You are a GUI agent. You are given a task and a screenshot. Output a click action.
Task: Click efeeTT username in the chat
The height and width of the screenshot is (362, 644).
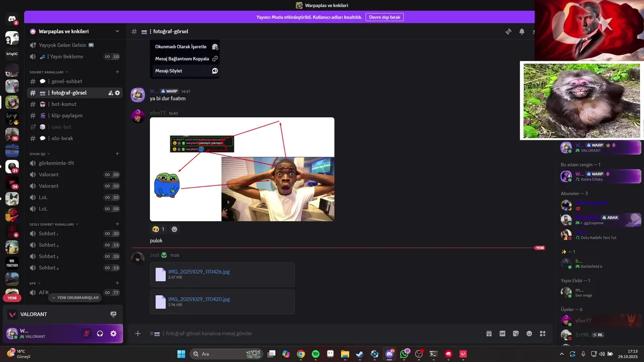[157, 113]
